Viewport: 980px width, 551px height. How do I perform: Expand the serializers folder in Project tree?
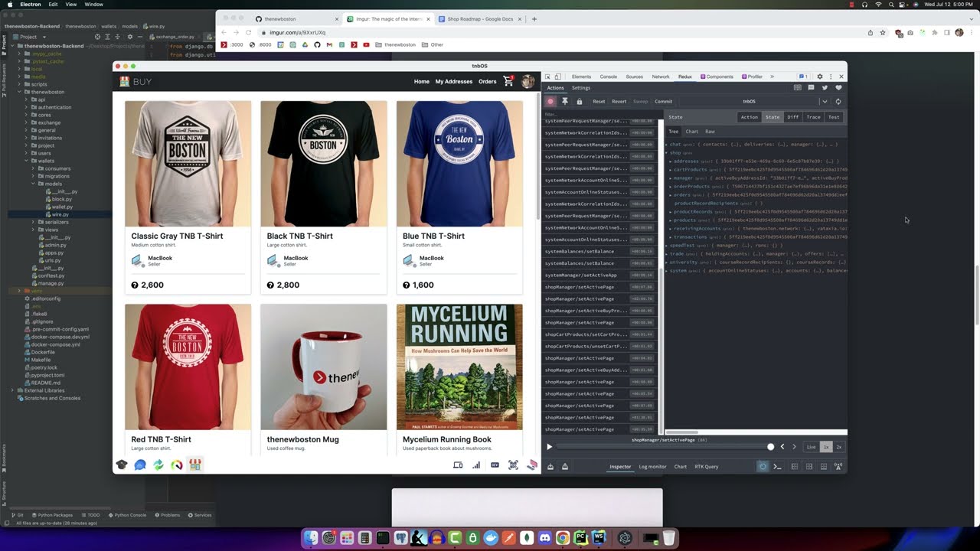click(34, 222)
